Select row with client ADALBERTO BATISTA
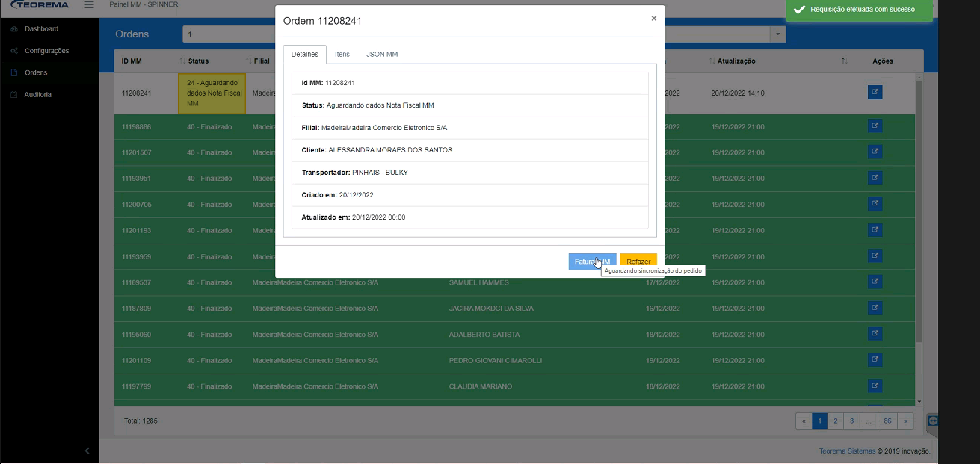This screenshot has height=464, width=980. tap(514, 335)
